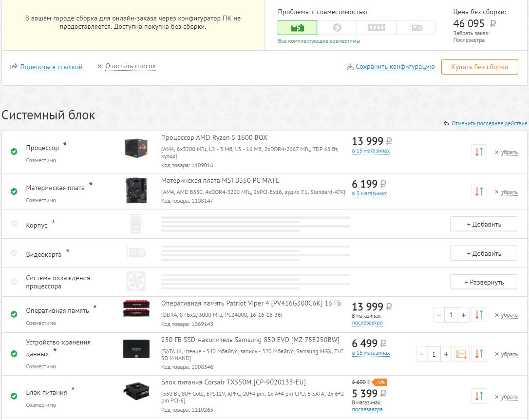Select the power compatibility filter icon

pos(337,28)
